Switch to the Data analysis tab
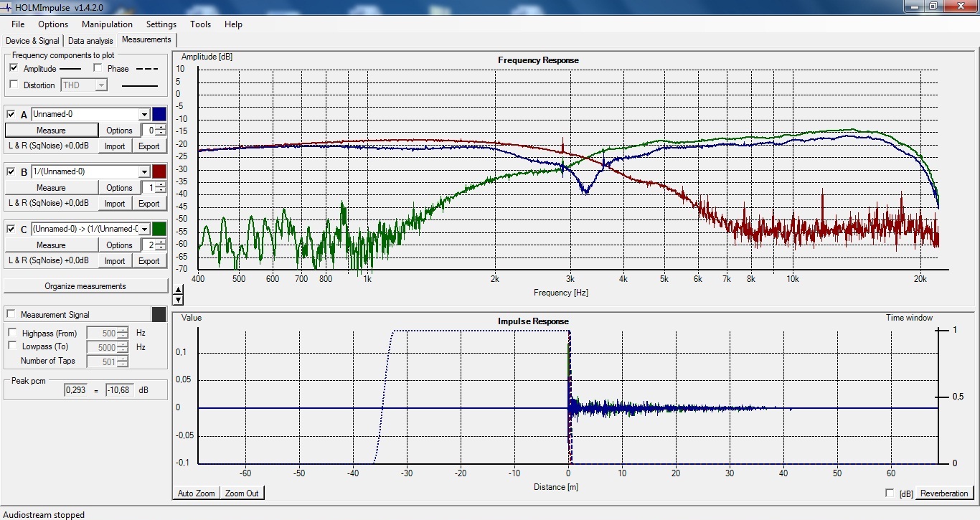Viewport: 980px width, 520px height. [x=90, y=41]
